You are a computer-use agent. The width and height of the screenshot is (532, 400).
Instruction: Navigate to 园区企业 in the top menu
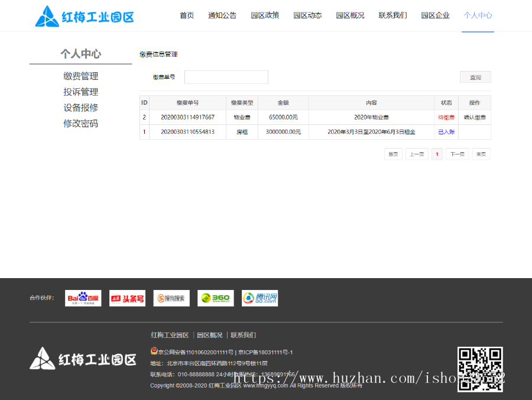(x=436, y=15)
